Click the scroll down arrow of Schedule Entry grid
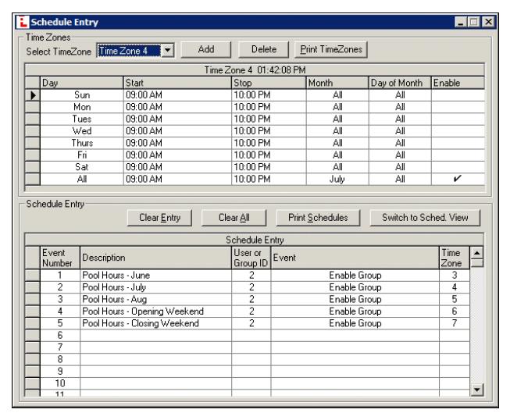The width and height of the screenshot is (510, 420). tap(477, 390)
